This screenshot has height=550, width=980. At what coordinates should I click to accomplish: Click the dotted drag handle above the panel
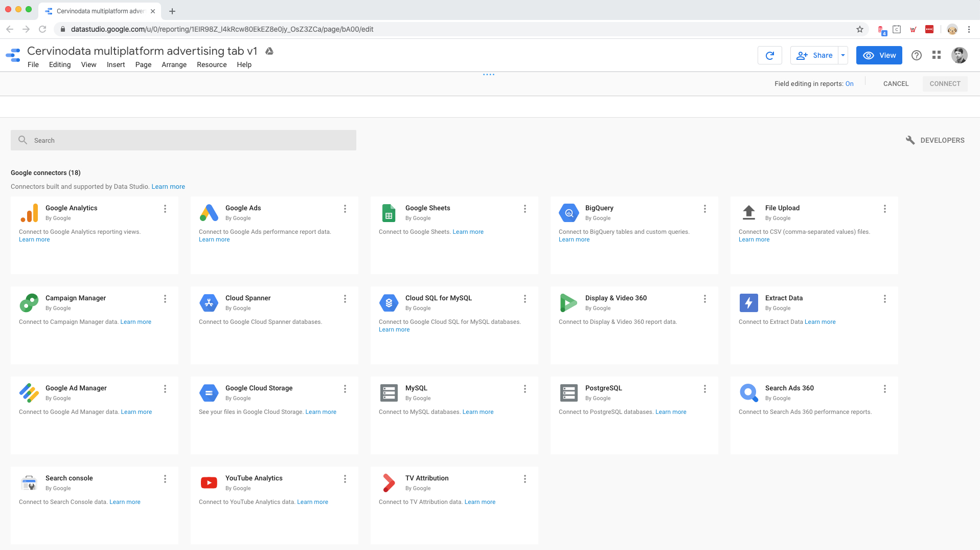(489, 75)
